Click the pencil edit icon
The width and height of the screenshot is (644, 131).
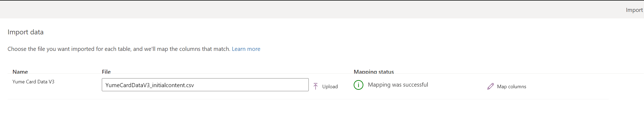pos(490,86)
